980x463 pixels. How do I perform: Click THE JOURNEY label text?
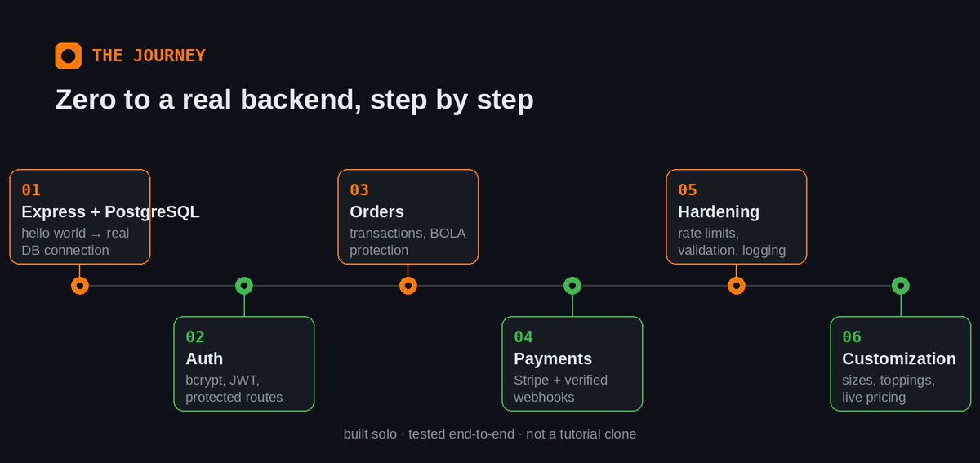(x=149, y=56)
